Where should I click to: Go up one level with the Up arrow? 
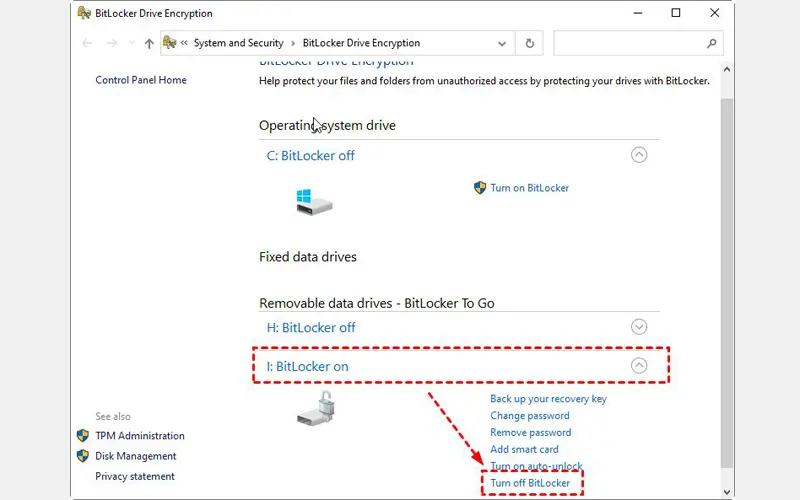click(x=149, y=43)
